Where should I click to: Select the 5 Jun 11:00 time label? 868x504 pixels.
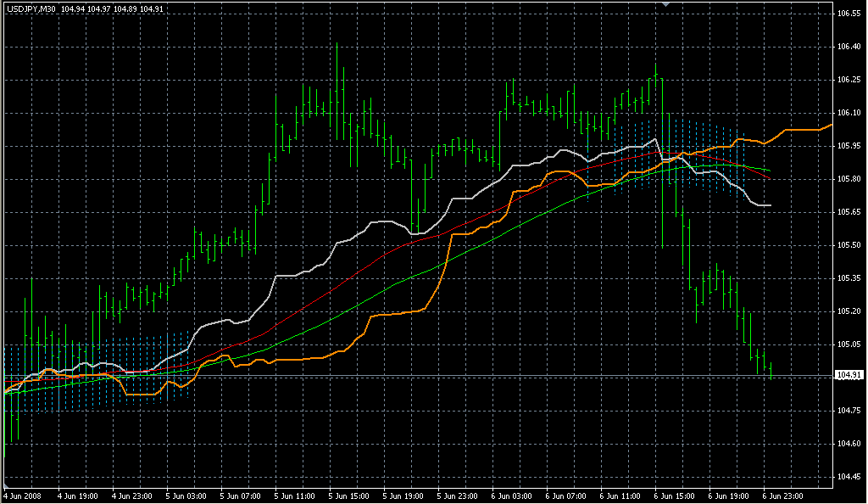pyautogui.click(x=295, y=496)
